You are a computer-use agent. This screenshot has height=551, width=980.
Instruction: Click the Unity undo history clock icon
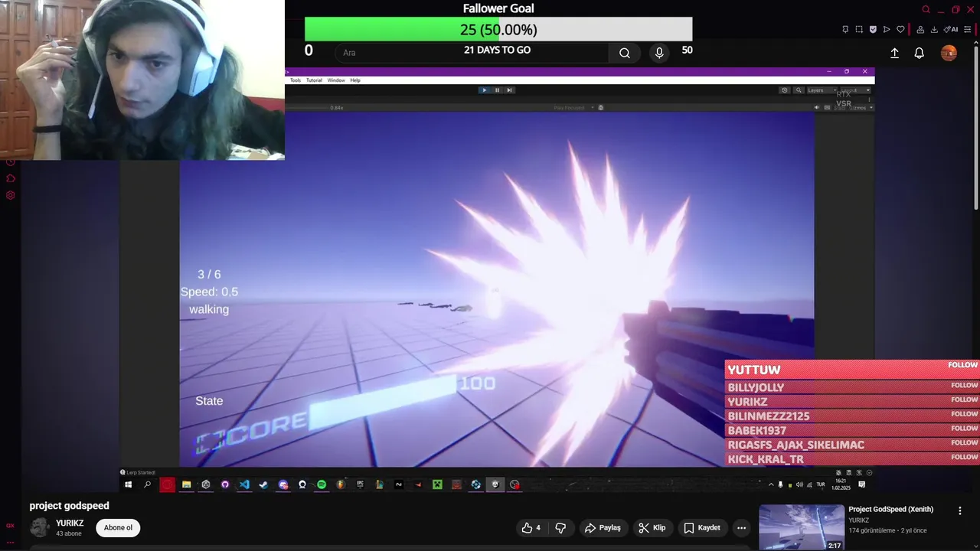tap(785, 90)
